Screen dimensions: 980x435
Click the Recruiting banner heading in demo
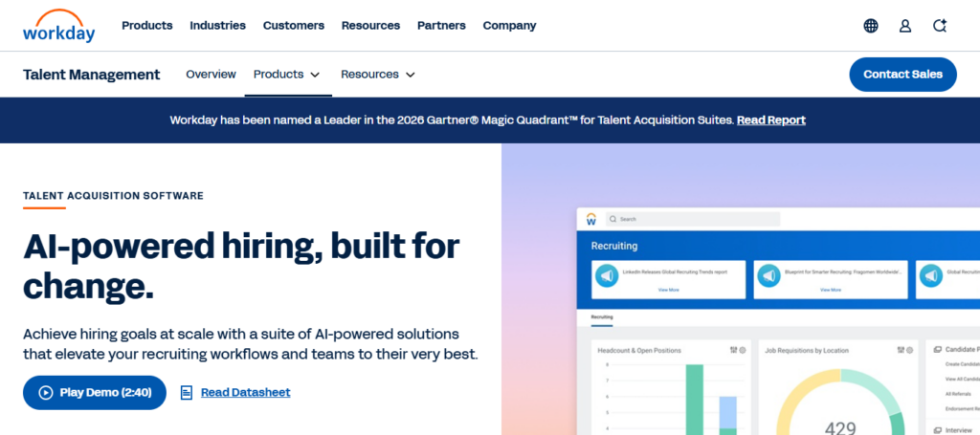614,246
